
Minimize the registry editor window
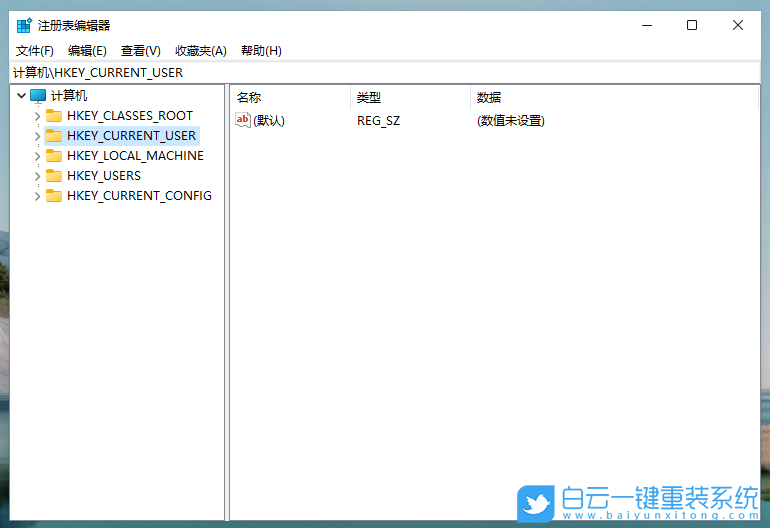647,25
